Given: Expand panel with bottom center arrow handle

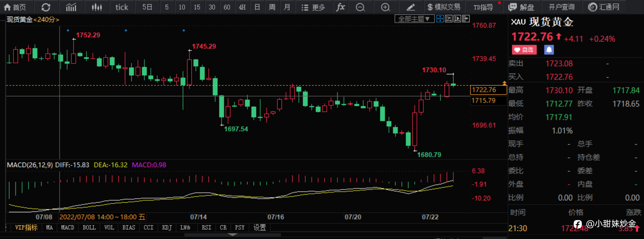Looking at the screenshot, I should [x=232, y=235].
